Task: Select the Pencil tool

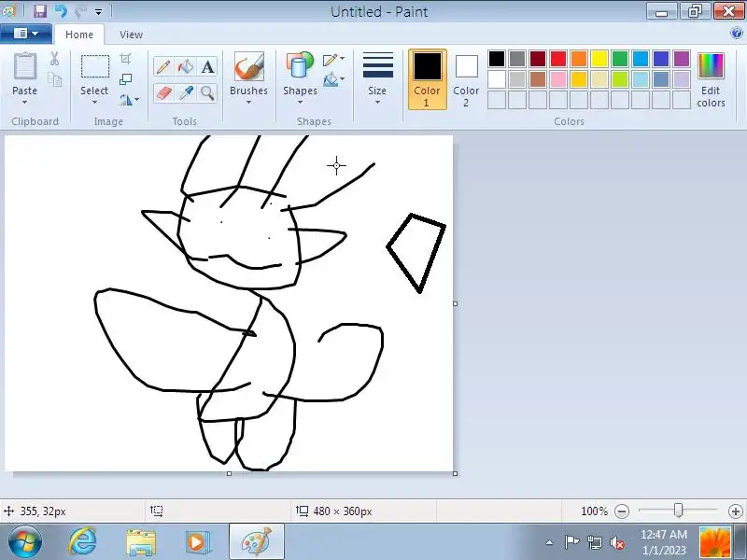Action: pyautogui.click(x=162, y=66)
